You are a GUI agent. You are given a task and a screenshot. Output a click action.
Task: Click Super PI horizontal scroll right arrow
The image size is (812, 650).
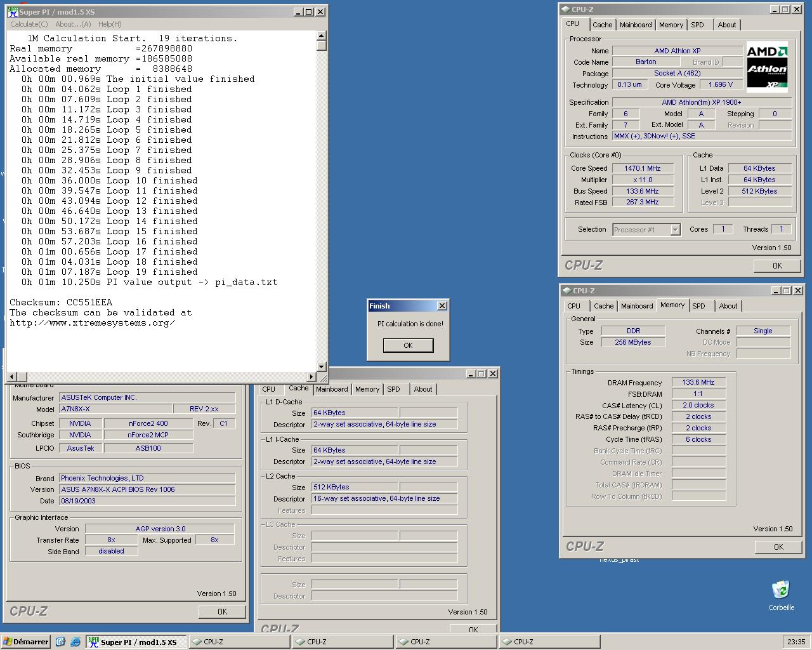pos(311,376)
